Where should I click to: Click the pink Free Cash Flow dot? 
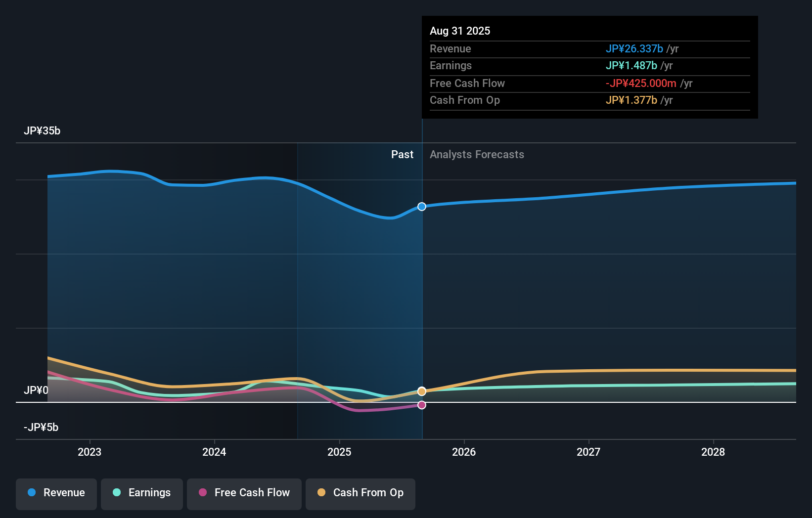click(203, 493)
